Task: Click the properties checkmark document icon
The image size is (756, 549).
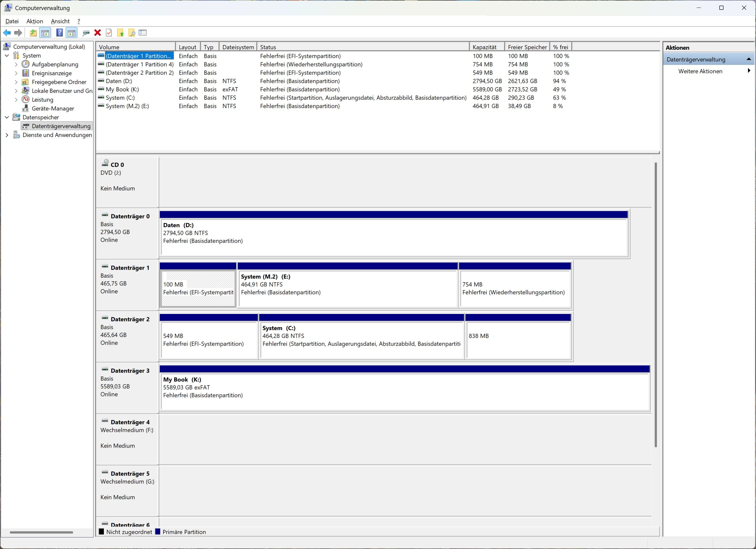Action: pos(109,33)
